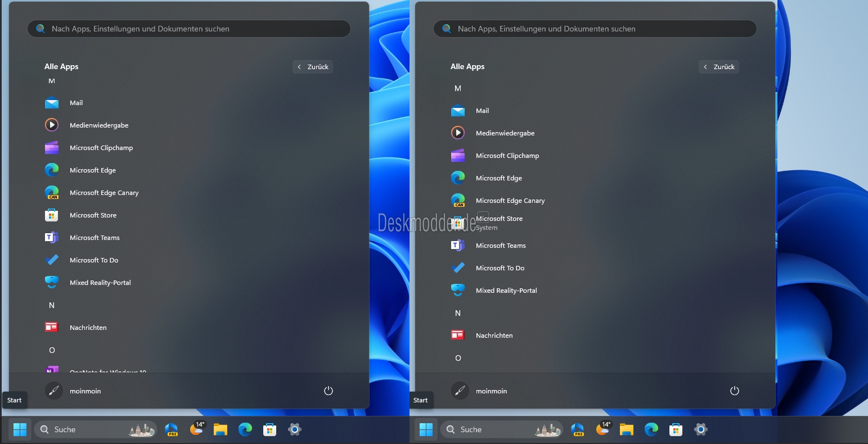This screenshot has width=868, height=444.
Task: Click Zurück button in right Start menu
Action: click(719, 67)
